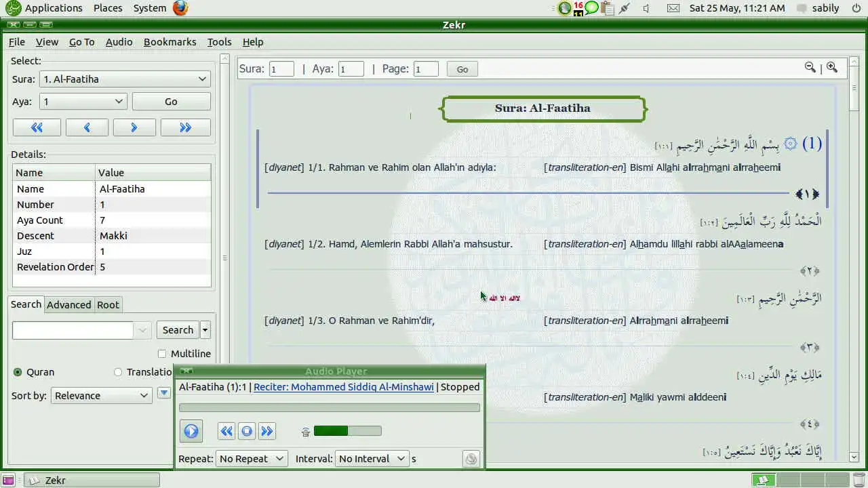This screenshot has width=868, height=488.
Task: Open the Bookmarks menu
Action: 170,42
